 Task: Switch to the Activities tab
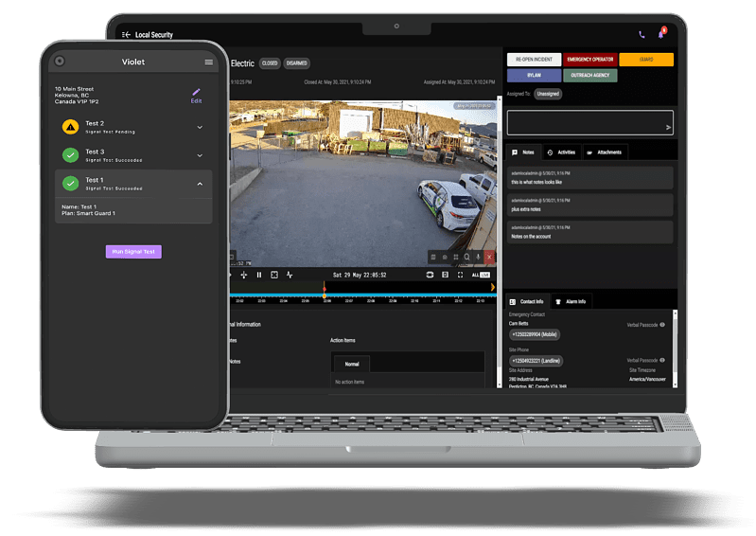pyautogui.click(x=562, y=152)
